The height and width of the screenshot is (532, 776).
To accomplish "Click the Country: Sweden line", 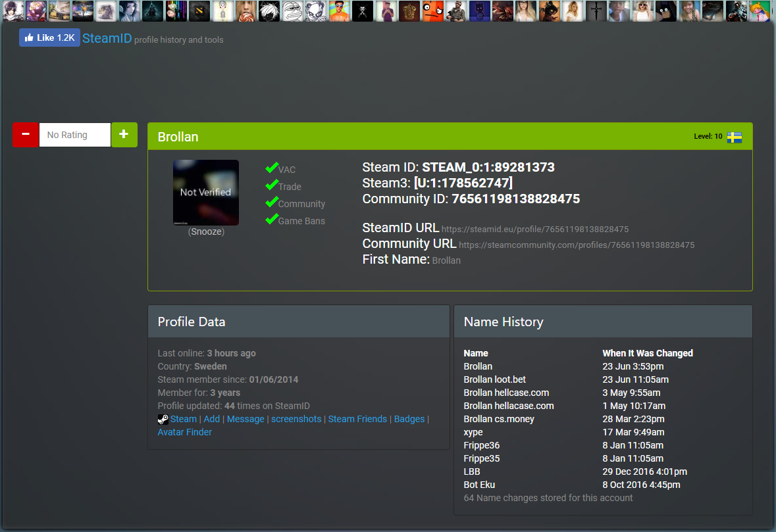I will click(x=192, y=366).
